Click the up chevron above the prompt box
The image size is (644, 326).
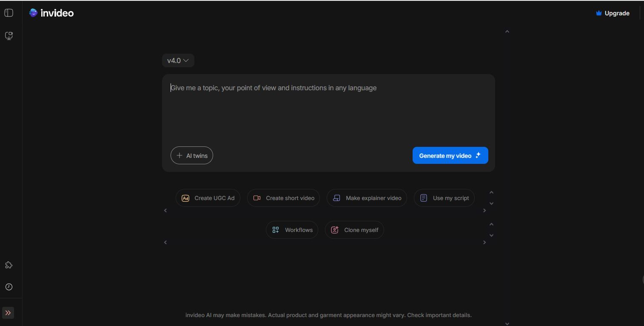tap(507, 31)
